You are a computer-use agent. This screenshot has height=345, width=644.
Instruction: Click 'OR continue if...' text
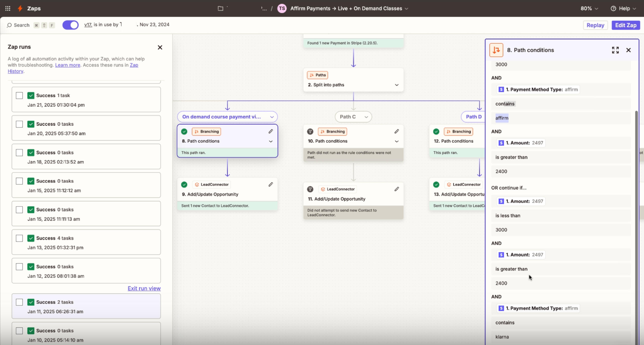[x=509, y=188]
